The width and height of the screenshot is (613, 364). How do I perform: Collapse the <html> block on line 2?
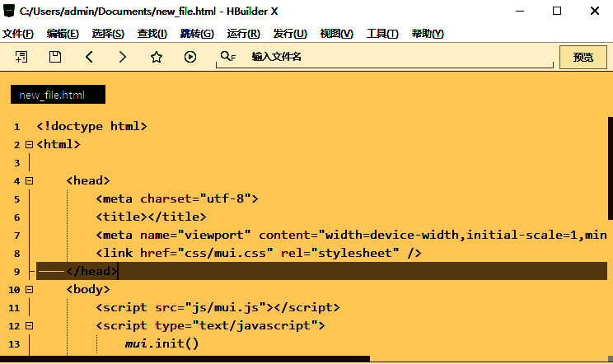click(29, 144)
